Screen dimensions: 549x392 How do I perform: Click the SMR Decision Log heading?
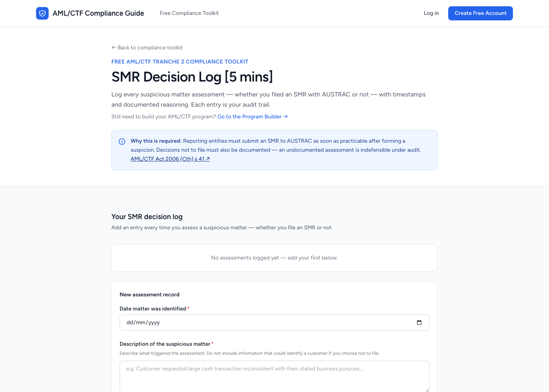pos(192,77)
